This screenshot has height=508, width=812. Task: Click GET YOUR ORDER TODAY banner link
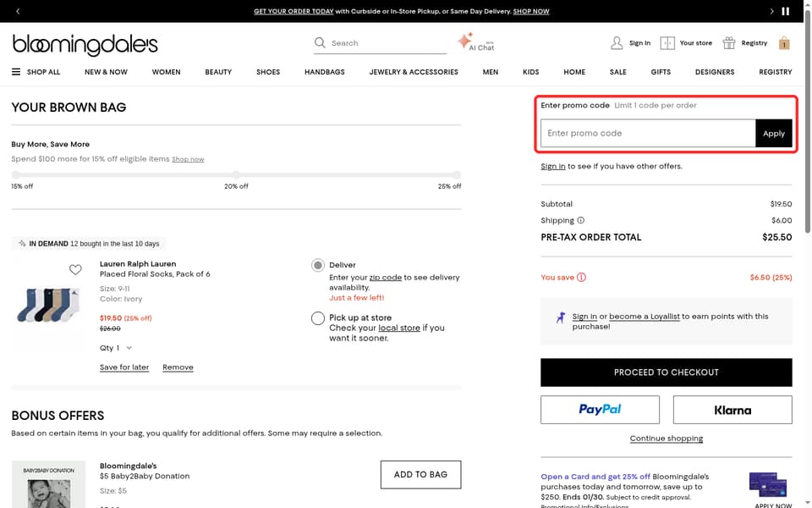coord(294,11)
